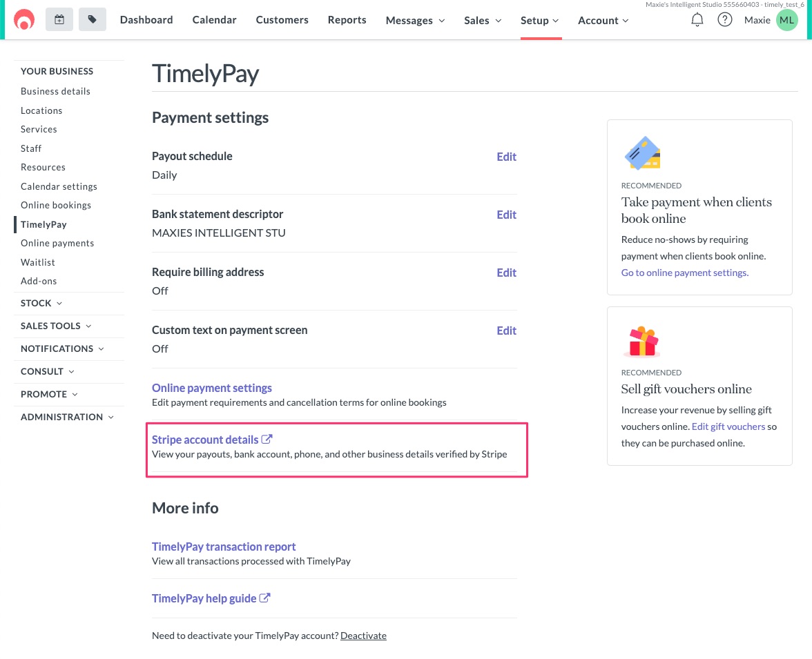
Task: Open the Reports tab
Action: pyautogui.click(x=347, y=20)
